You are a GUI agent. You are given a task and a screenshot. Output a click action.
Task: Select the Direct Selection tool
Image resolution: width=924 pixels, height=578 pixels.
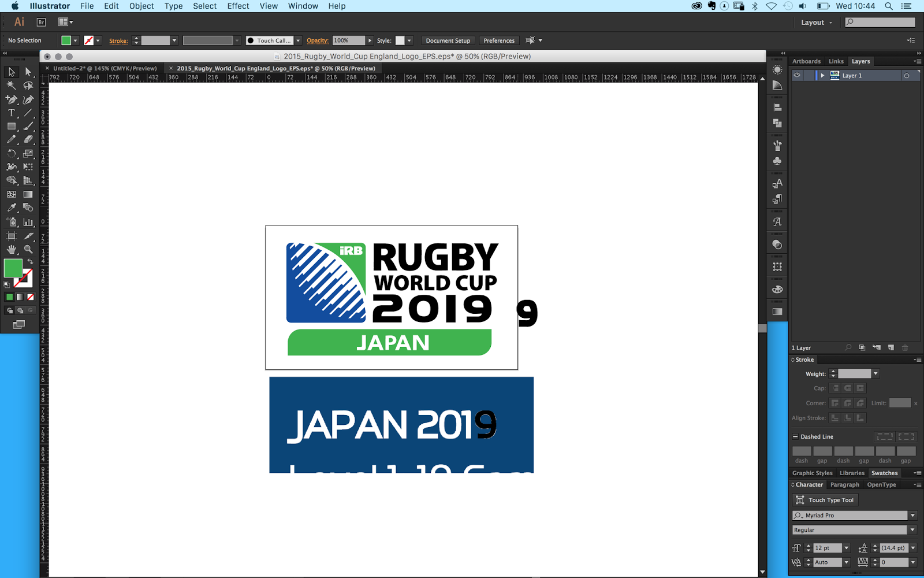[x=28, y=72]
